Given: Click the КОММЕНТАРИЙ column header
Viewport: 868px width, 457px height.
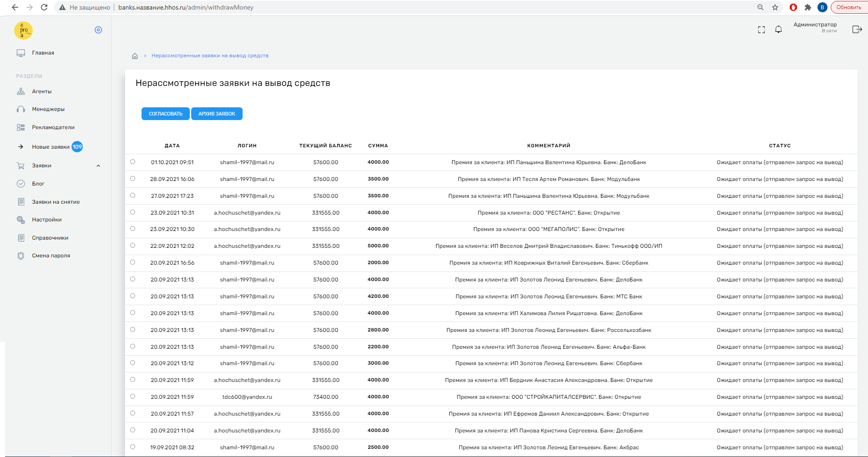Looking at the screenshot, I should (x=549, y=146).
